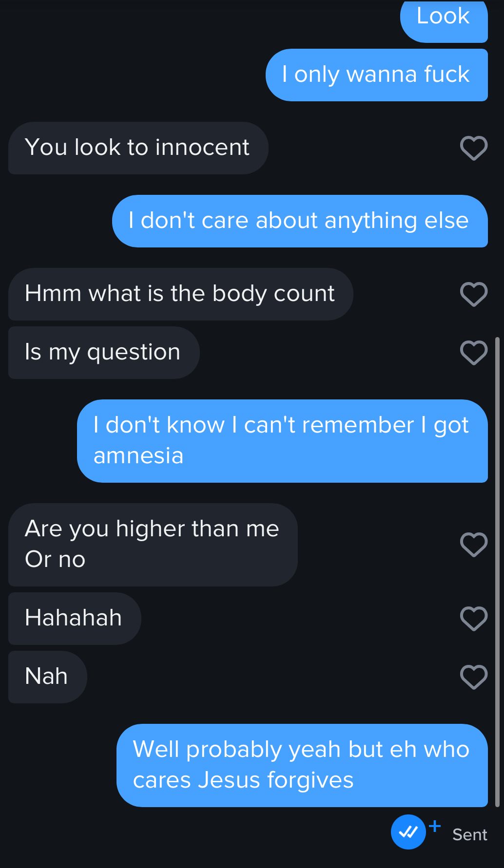Select the "Hahahah" text bubble
The height and width of the screenshot is (868, 504).
click(x=74, y=619)
